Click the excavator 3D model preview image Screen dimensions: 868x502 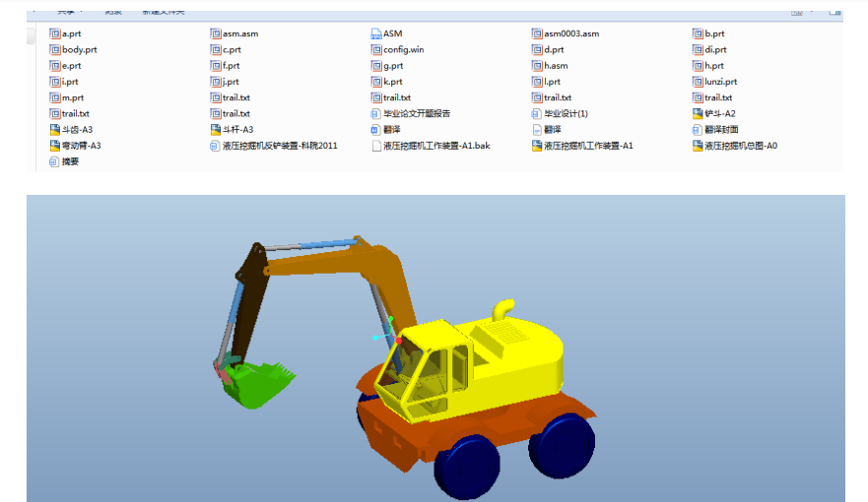(435, 348)
